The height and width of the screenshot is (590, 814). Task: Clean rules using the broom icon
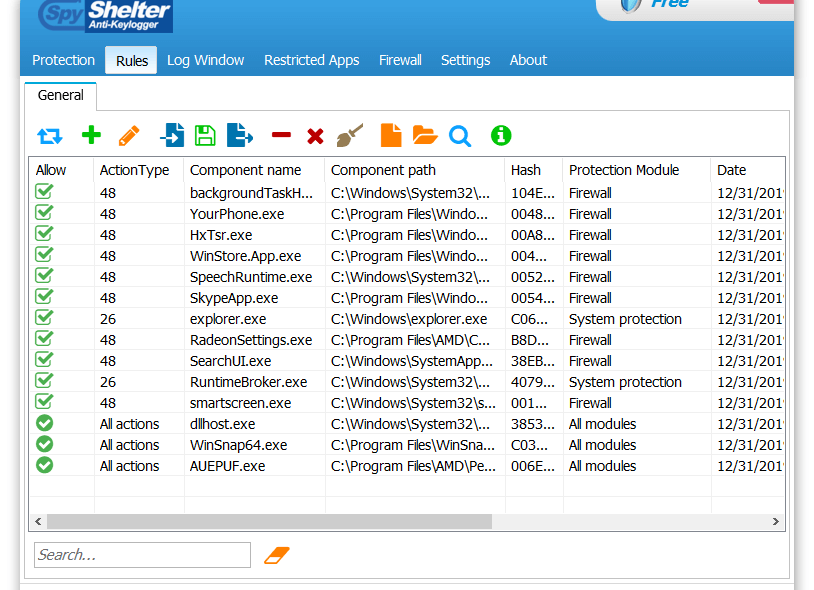click(350, 135)
